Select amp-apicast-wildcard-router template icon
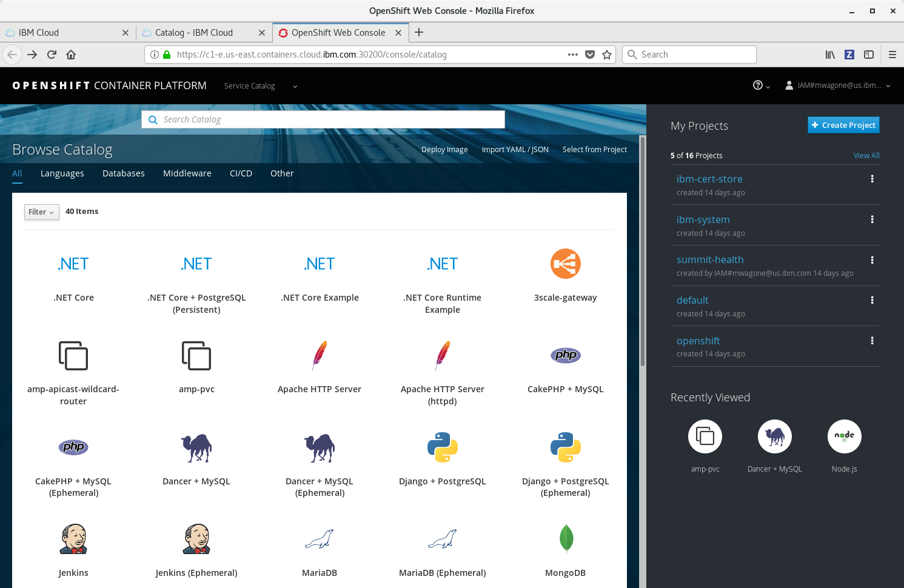This screenshot has width=904, height=588. tap(73, 355)
